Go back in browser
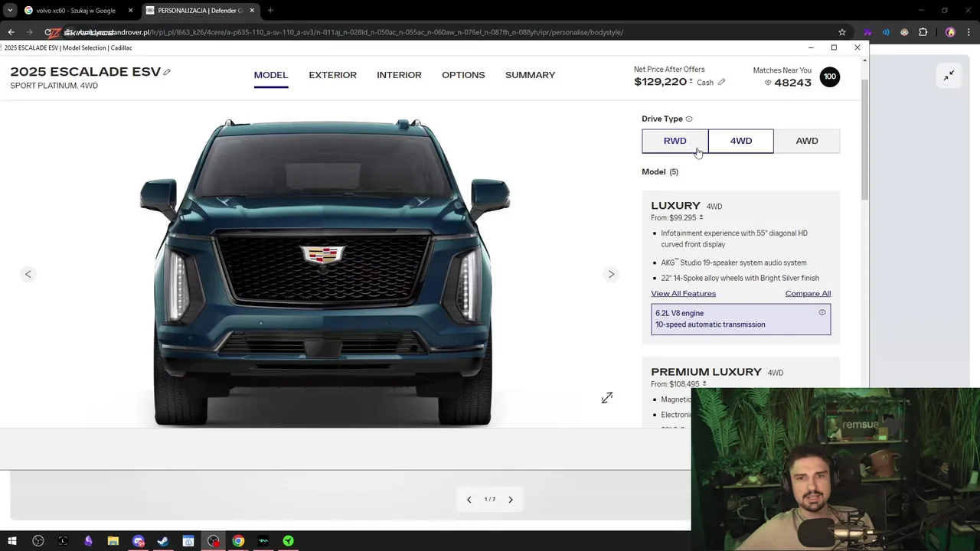Image resolution: width=980 pixels, height=551 pixels. (11, 32)
